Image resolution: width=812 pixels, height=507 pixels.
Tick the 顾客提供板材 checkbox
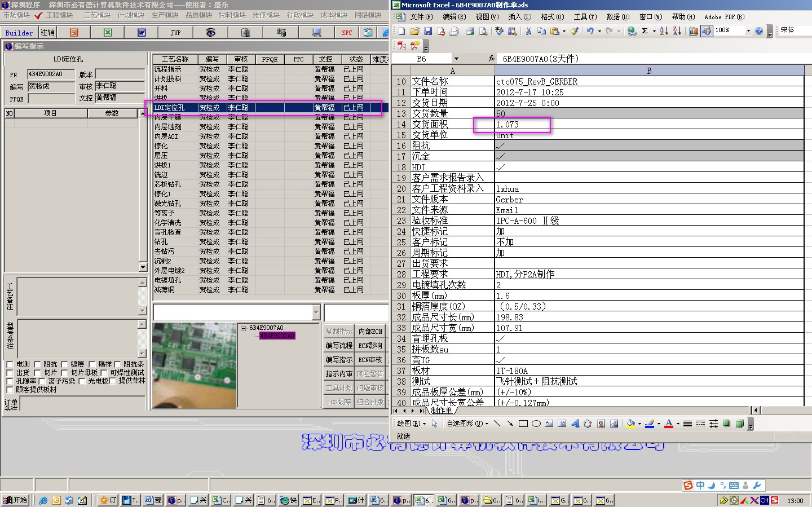[x=10, y=390]
